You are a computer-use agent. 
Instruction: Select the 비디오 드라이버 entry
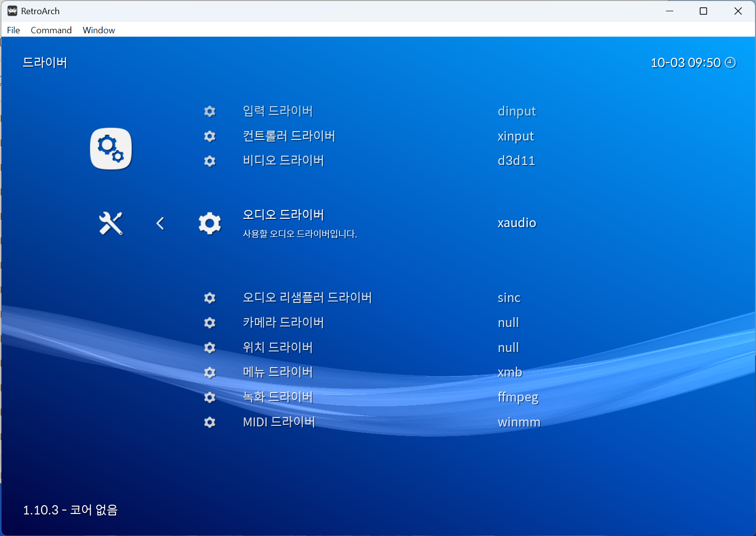[x=283, y=161]
